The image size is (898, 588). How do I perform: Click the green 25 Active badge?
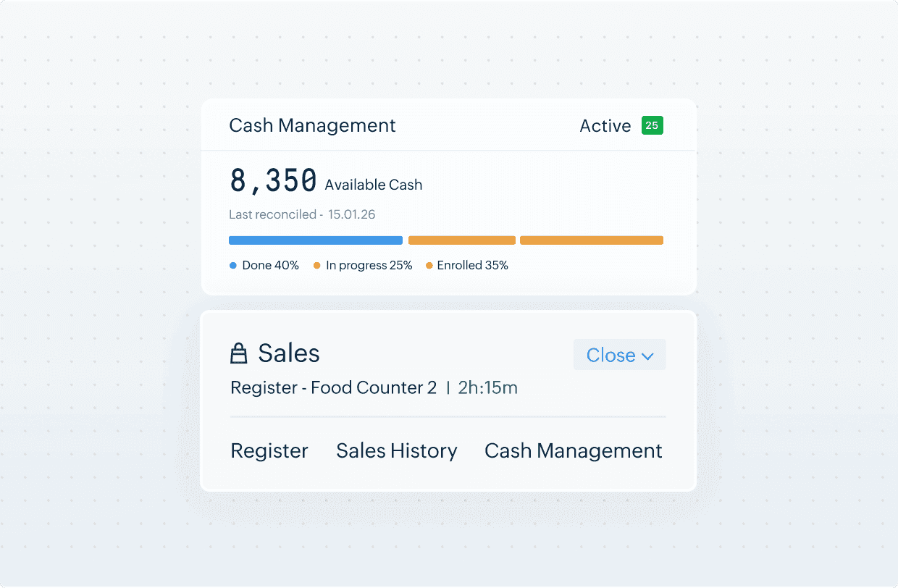click(652, 125)
